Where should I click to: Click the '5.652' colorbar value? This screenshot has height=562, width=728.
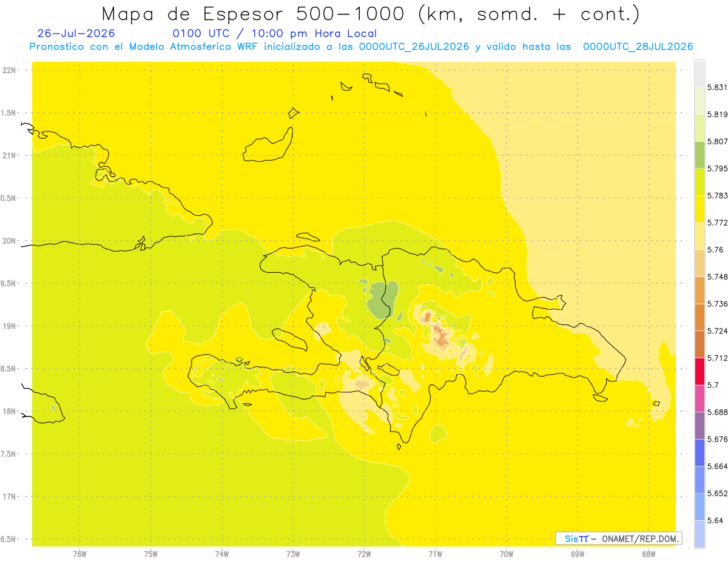717,493
